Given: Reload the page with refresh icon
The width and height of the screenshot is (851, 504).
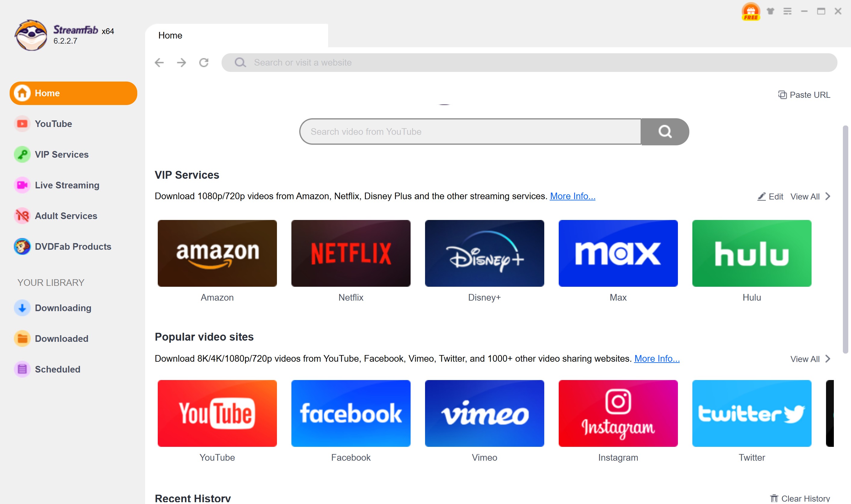Looking at the screenshot, I should click(x=204, y=63).
